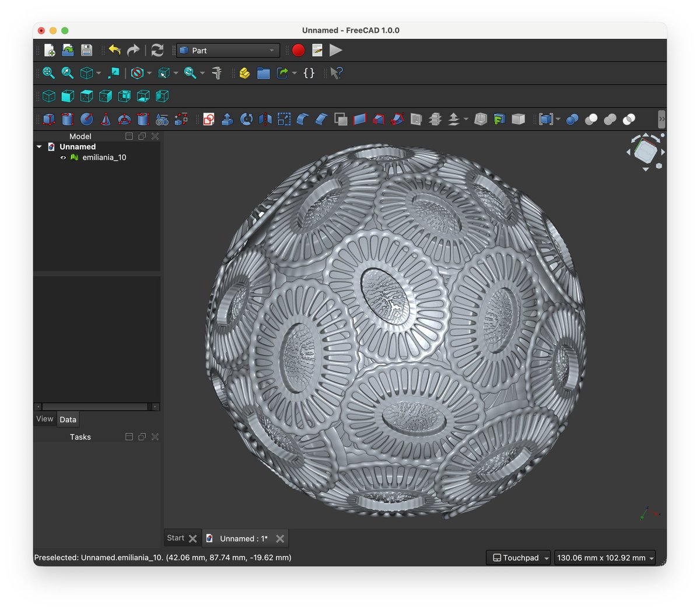Open the selection filter dropdown arrow
700x610 pixels.
pos(176,73)
